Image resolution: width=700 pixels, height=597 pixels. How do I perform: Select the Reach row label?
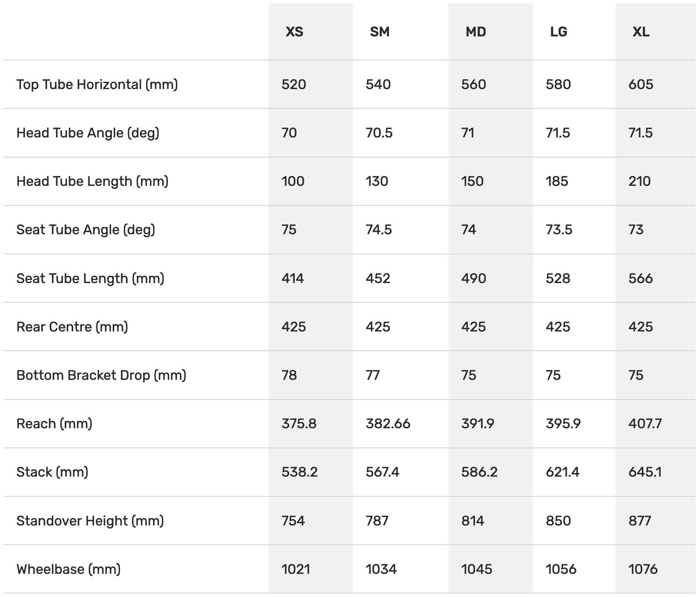point(54,424)
